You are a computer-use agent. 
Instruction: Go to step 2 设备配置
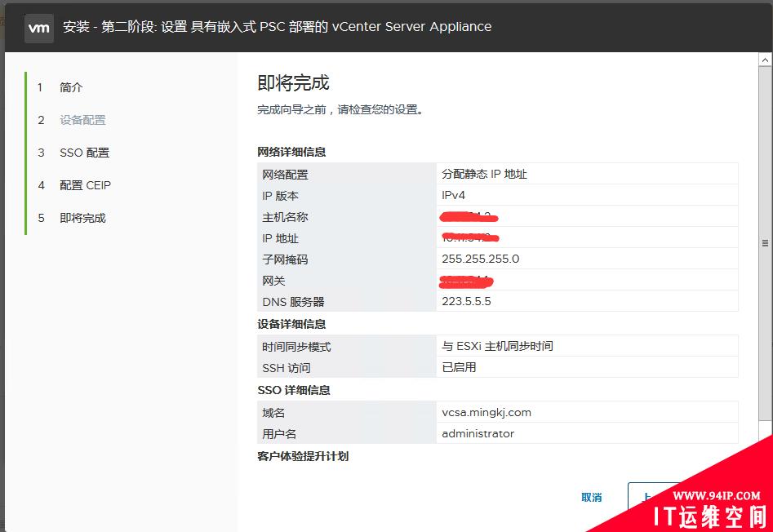coord(82,120)
